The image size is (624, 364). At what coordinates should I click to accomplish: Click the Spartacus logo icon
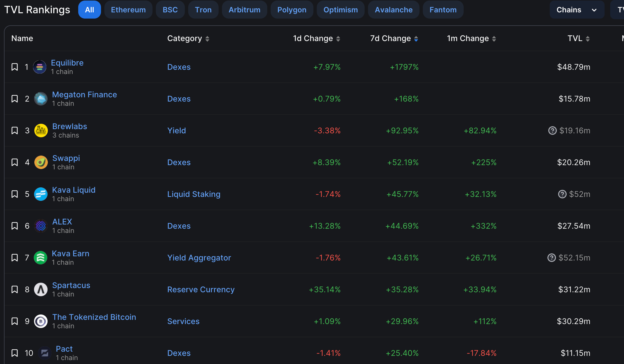click(41, 289)
